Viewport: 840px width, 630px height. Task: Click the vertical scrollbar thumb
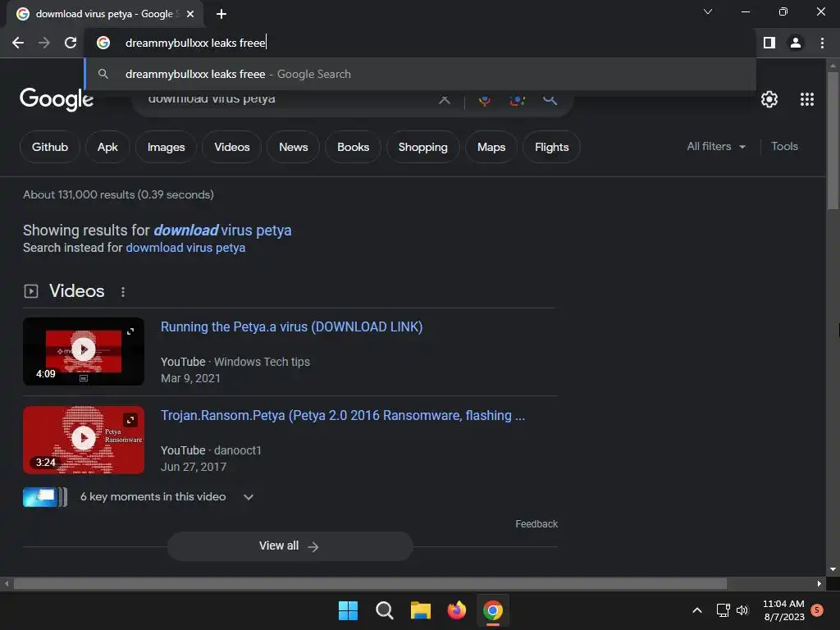click(x=833, y=140)
